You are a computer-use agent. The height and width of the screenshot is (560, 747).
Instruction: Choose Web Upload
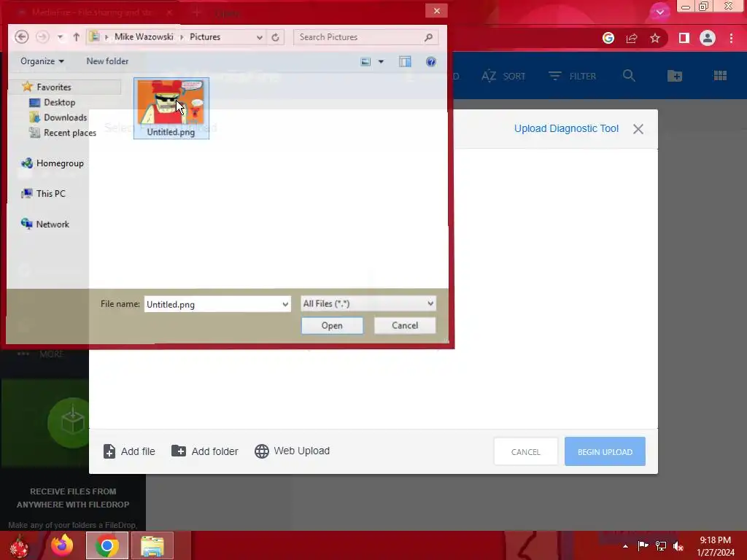(292, 451)
